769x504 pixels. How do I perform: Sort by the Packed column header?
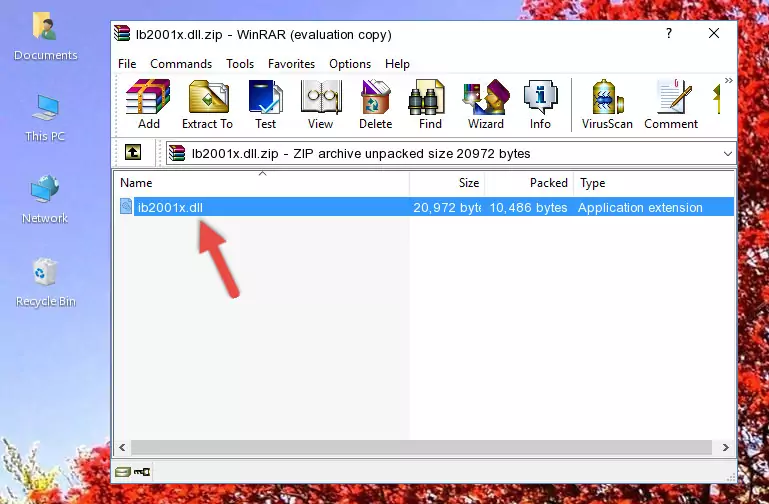529,183
